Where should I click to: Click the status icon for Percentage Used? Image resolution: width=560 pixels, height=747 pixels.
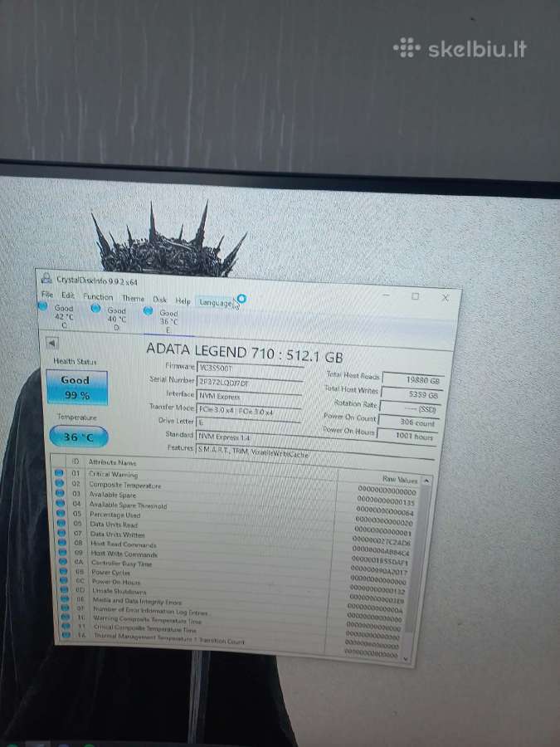61,513
